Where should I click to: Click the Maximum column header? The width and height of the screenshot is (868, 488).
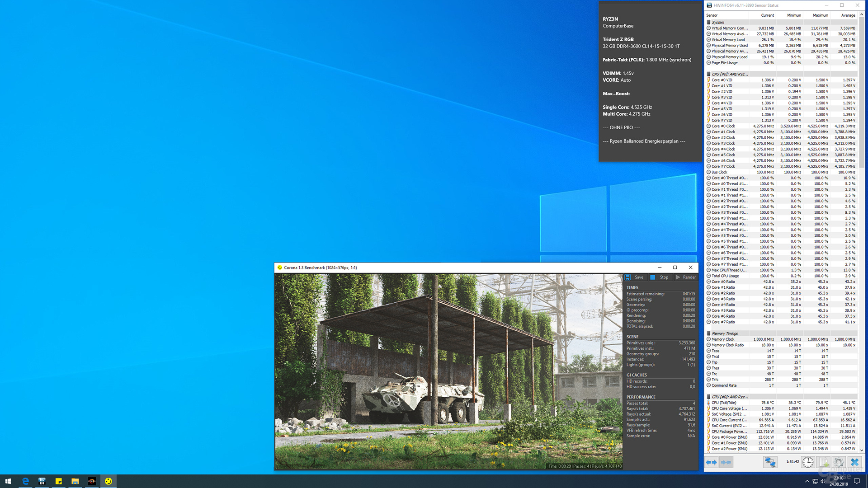[x=820, y=15]
